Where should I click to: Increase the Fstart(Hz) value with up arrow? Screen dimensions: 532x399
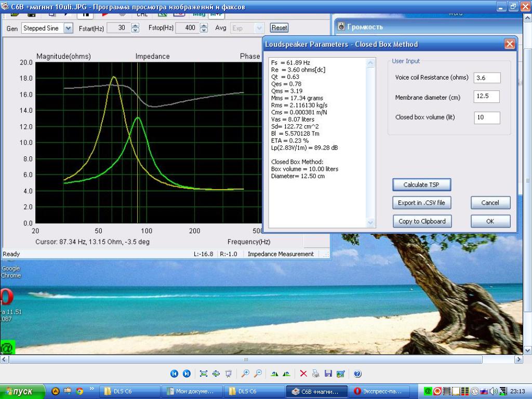136,25
